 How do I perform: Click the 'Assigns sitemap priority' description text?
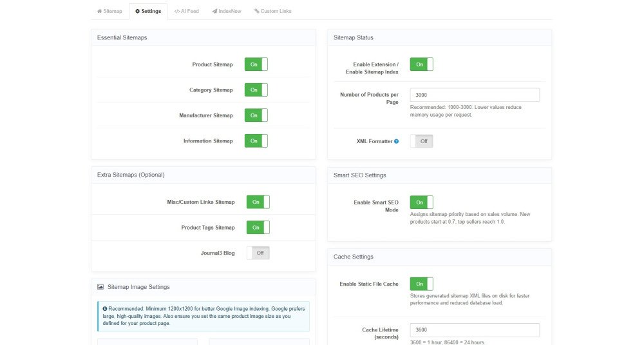tap(470, 219)
